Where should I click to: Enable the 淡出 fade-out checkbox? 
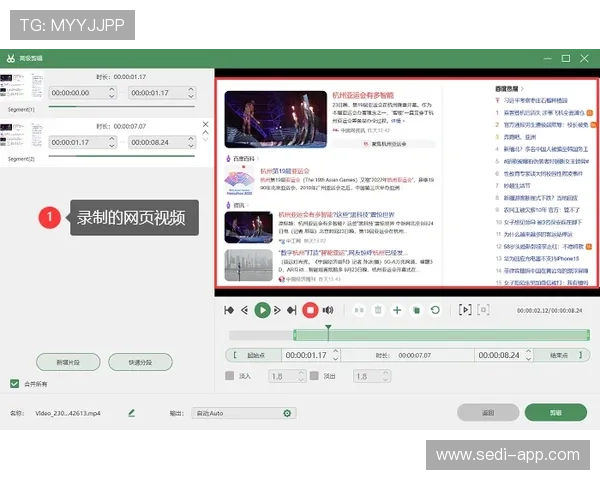(314, 376)
